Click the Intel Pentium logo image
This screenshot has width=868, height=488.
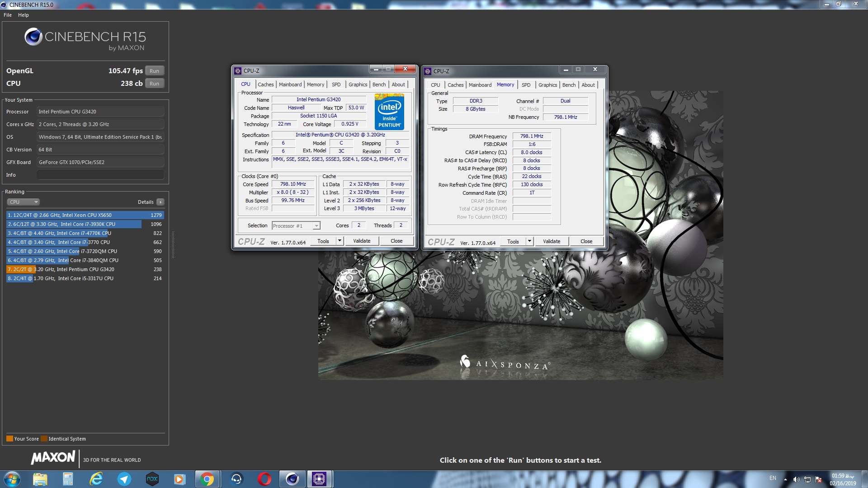[x=389, y=112]
